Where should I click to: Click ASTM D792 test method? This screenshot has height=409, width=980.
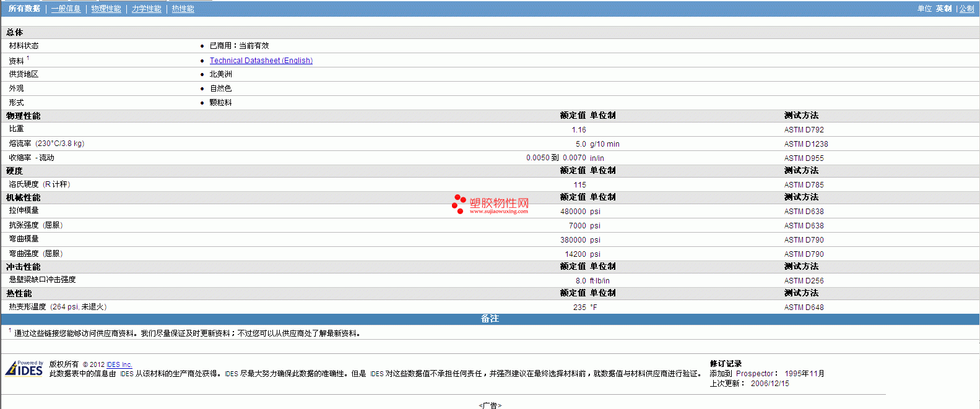point(804,130)
